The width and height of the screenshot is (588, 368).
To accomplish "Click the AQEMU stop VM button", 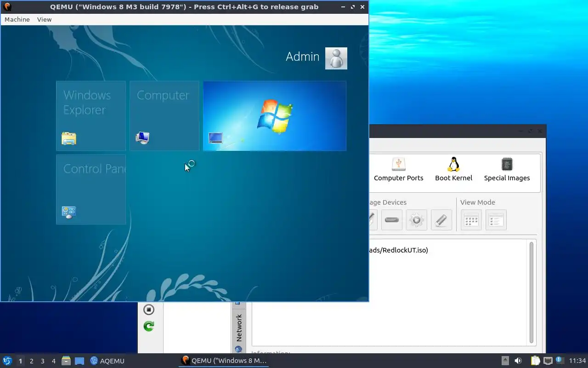I will click(x=149, y=310).
